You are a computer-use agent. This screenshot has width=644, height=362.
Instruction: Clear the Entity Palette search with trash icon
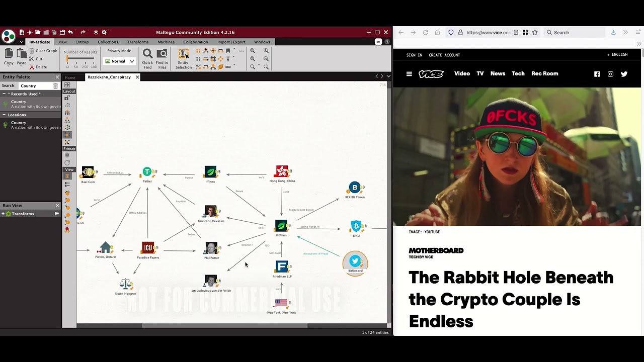click(55, 86)
